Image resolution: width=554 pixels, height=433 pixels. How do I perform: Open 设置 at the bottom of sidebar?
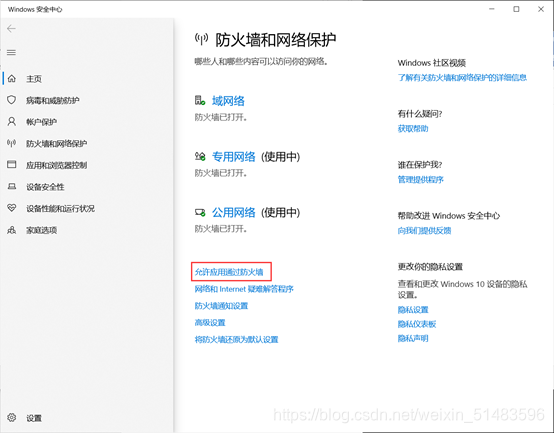tap(34, 418)
